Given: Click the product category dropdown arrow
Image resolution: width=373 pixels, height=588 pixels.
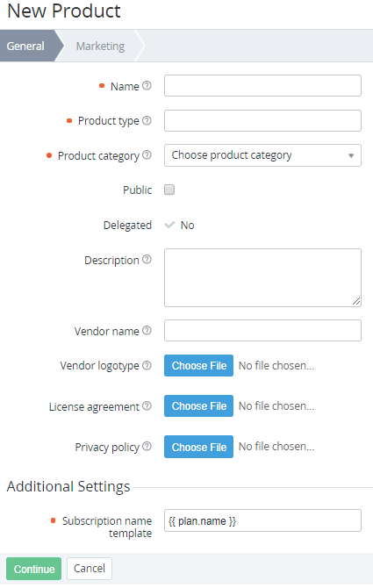Looking at the screenshot, I should 351,155.
